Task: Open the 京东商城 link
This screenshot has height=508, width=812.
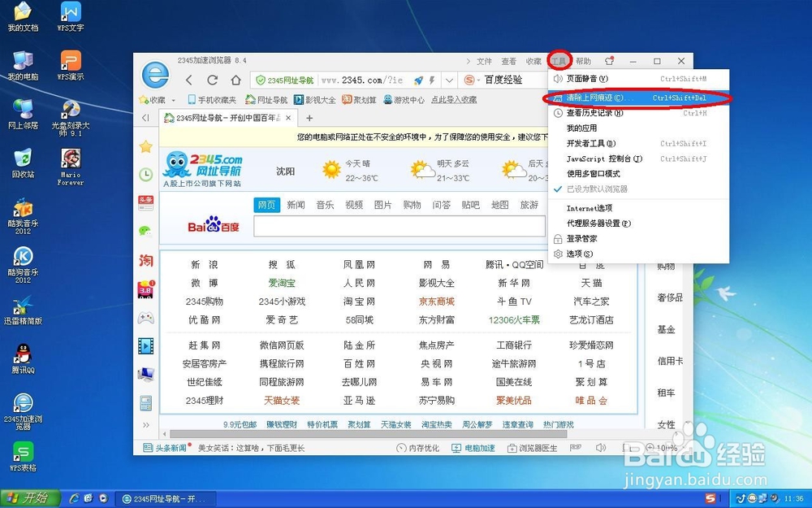Action: point(436,302)
